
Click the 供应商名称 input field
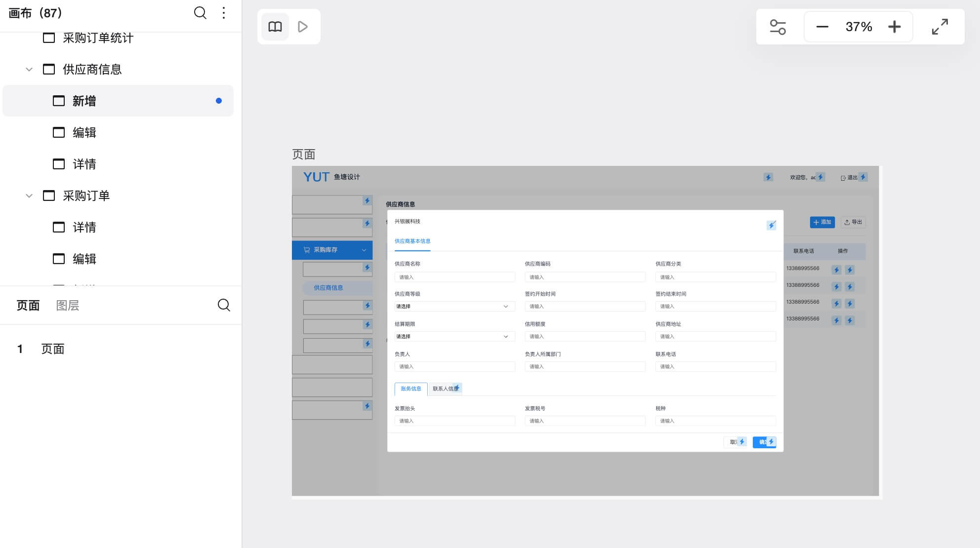454,277
